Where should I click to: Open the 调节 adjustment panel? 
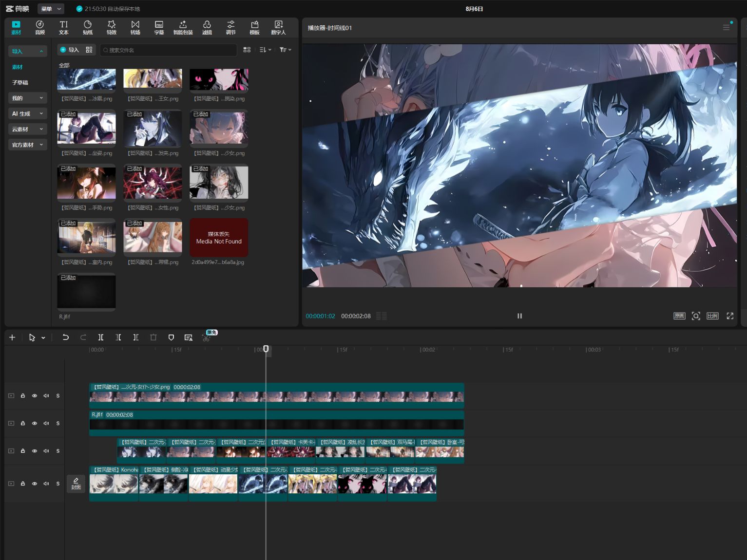click(231, 27)
